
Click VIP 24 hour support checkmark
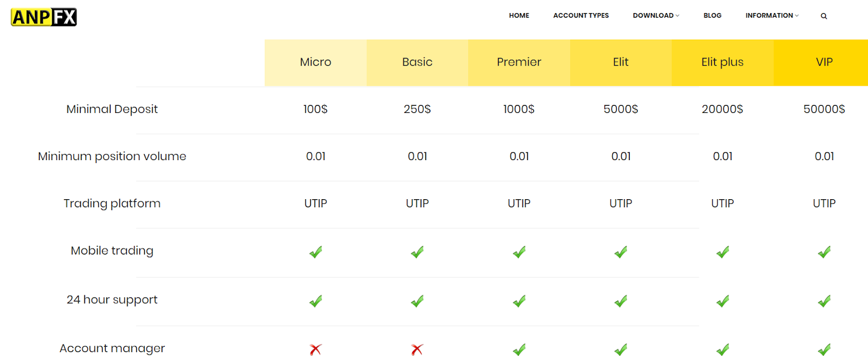point(824,301)
